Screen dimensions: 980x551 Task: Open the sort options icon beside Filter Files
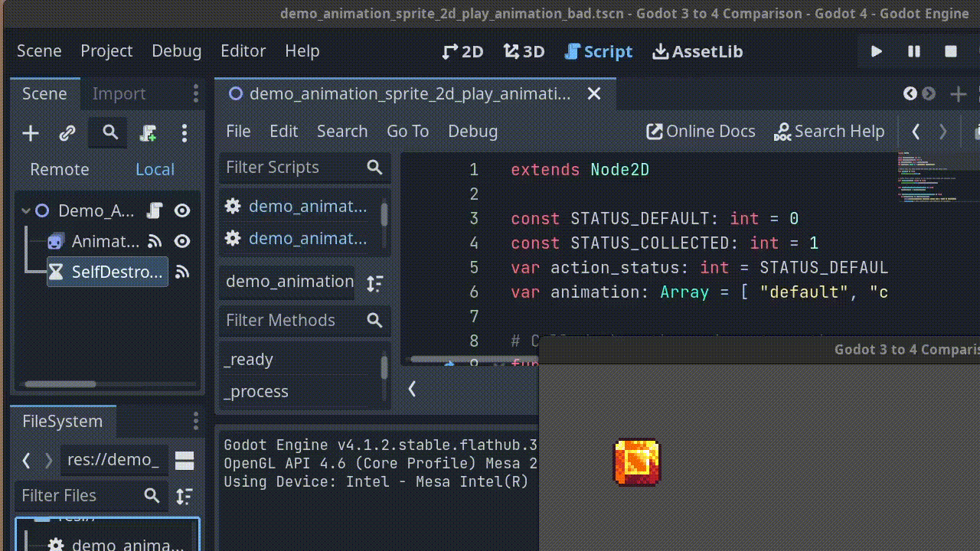(184, 496)
